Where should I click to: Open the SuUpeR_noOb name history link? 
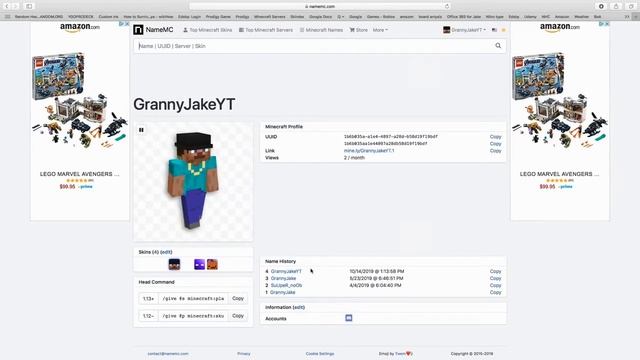pyautogui.click(x=287, y=285)
